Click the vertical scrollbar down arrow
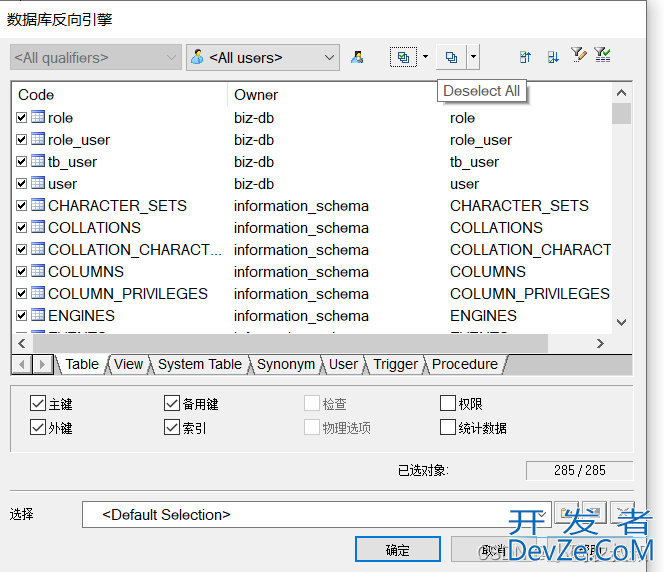This screenshot has width=664, height=572. pos(621,322)
